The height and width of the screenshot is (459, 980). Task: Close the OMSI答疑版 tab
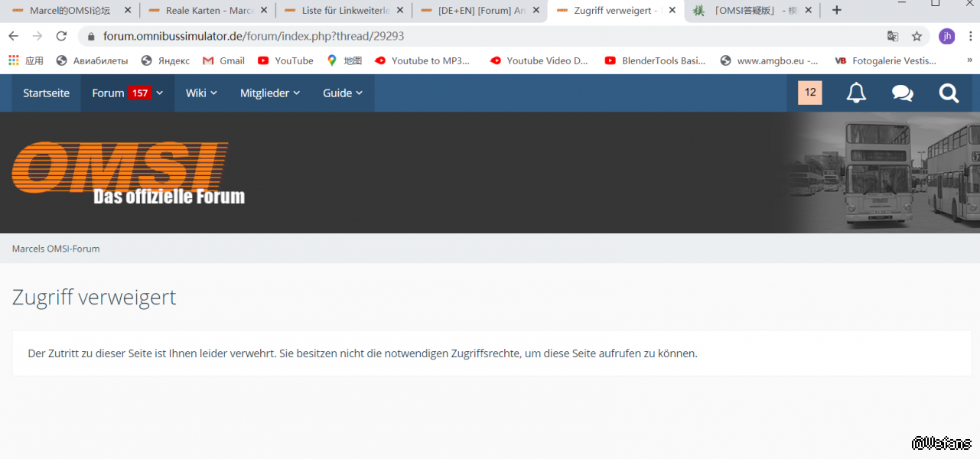click(x=808, y=11)
